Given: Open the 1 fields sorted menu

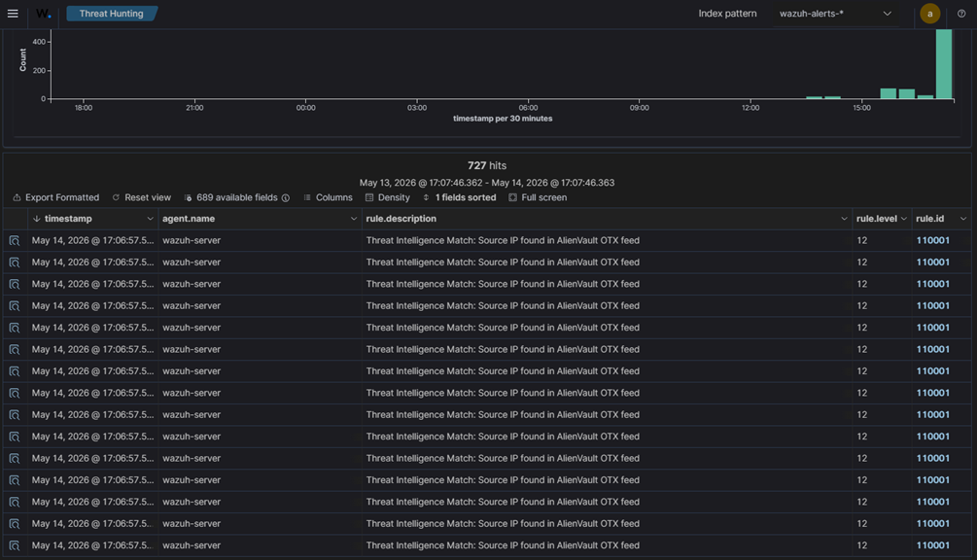Looking at the screenshot, I should pyautogui.click(x=459, y=197).
